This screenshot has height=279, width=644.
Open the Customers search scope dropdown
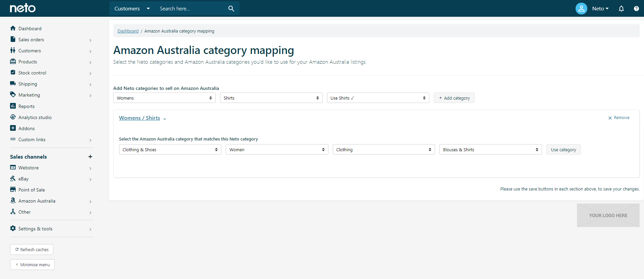[x=132, y=8]
